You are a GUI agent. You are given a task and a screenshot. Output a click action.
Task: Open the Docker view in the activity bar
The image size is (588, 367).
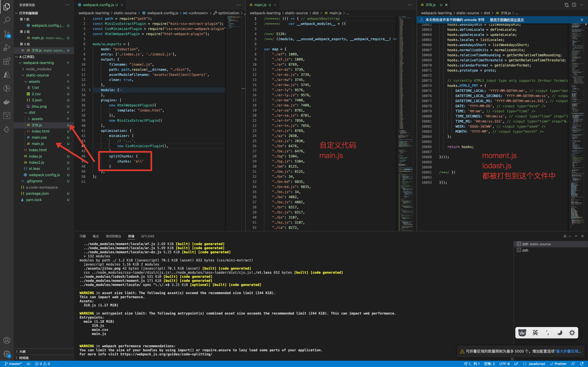pos(7,102)
